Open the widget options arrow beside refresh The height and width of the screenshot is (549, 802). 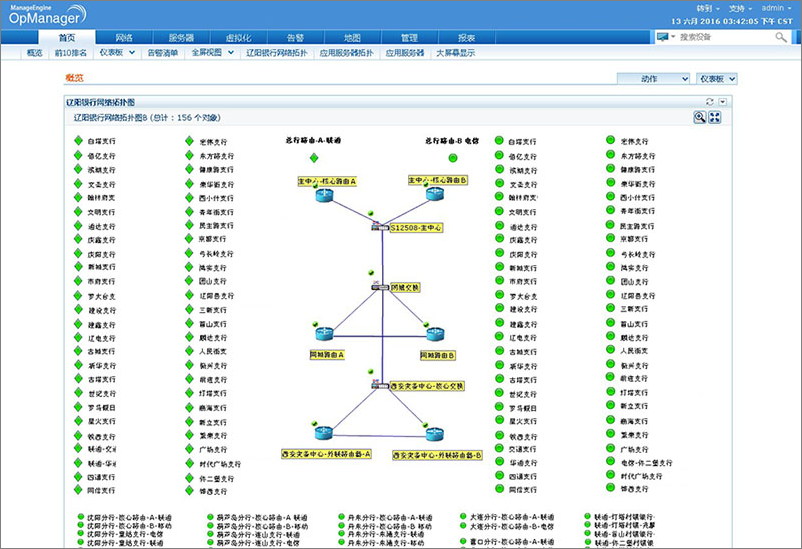pyautogui.click(x=722, y=102)
